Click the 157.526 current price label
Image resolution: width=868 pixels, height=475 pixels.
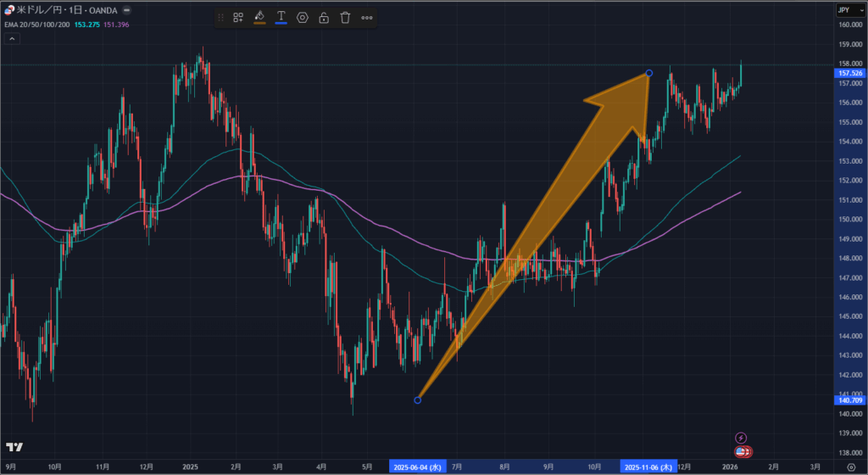click(x=849, y=74)
